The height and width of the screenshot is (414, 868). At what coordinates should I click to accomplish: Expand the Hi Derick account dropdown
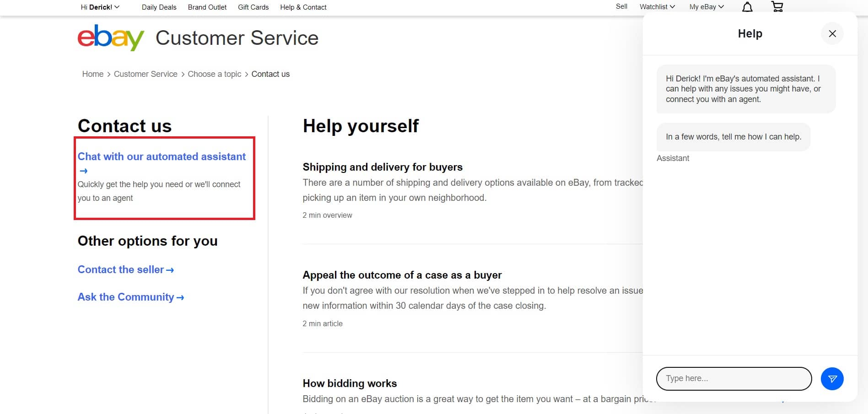point(100,7)
